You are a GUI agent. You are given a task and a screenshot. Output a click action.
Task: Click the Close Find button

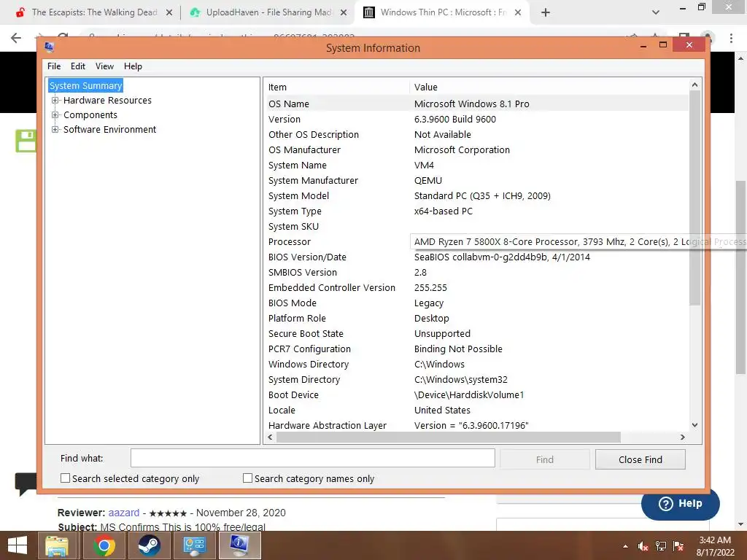(640, 459)
